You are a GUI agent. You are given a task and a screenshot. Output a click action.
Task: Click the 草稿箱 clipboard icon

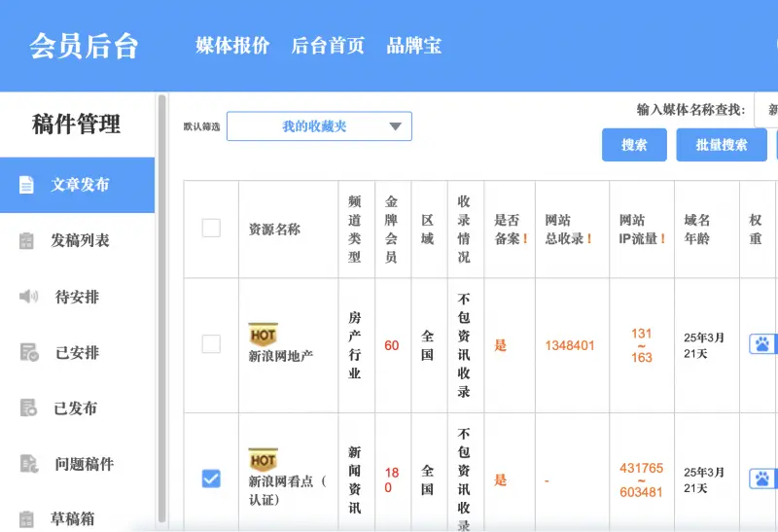click(26, 519)
